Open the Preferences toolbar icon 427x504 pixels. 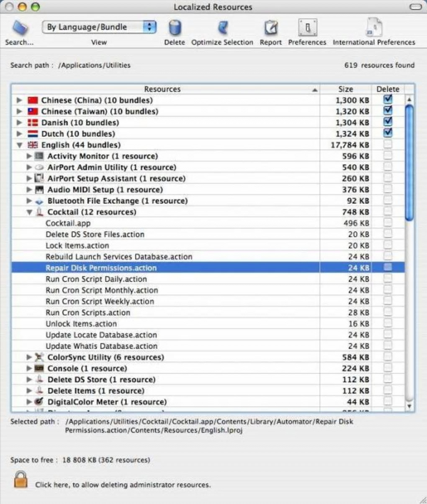click(307, 28)
